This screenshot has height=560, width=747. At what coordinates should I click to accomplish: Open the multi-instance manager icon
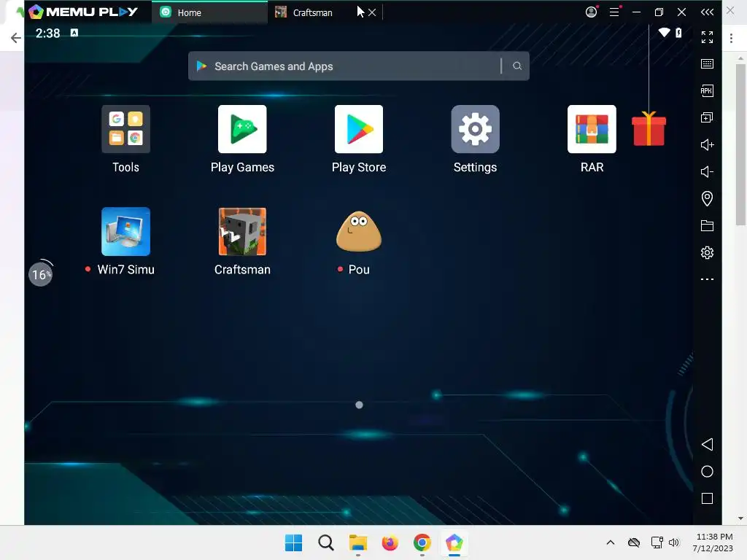[x=707, y=117]
